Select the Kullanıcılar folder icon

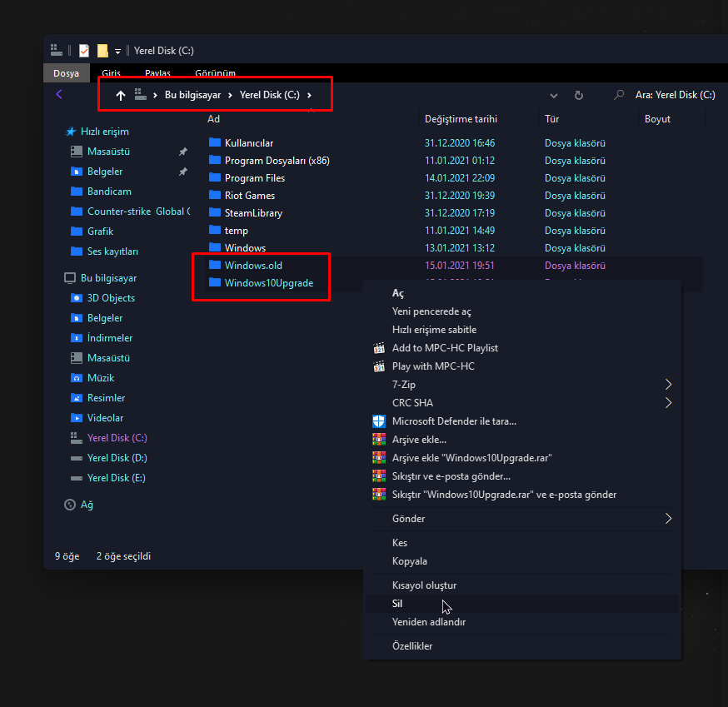(215, 142)
